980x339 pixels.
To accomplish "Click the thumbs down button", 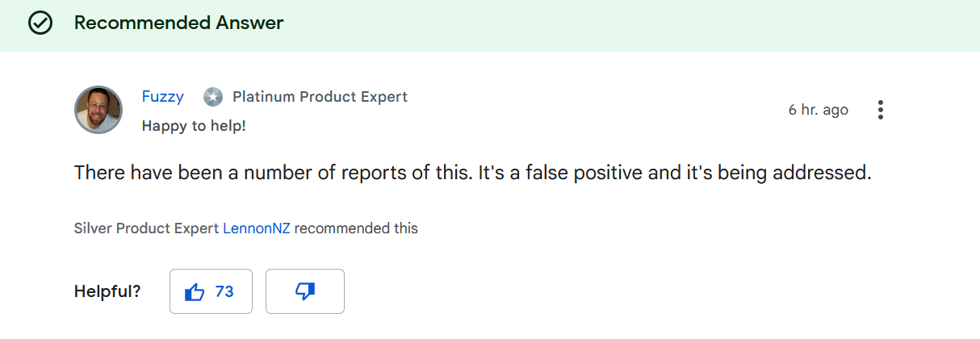I will 305,291.
